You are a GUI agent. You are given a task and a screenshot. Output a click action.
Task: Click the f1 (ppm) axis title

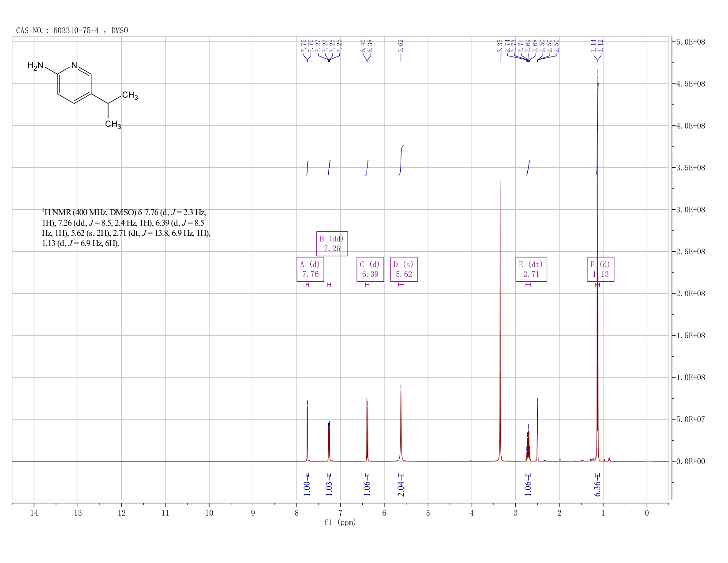click(x=340, y=522)
